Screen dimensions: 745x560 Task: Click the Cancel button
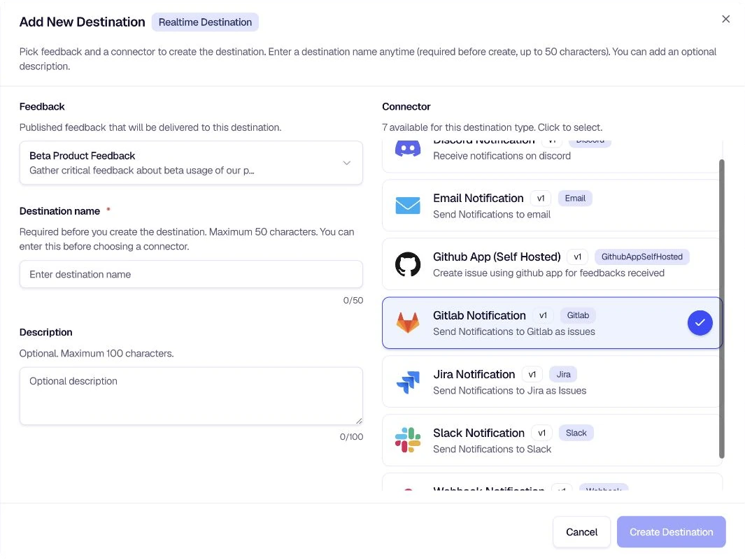[x=581, y=532]
